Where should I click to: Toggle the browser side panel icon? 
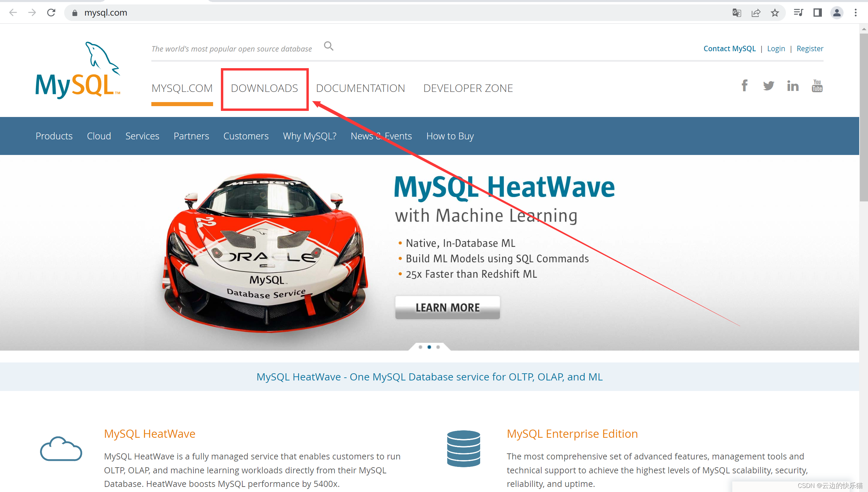pyautogui.click(x=817, y=13)
